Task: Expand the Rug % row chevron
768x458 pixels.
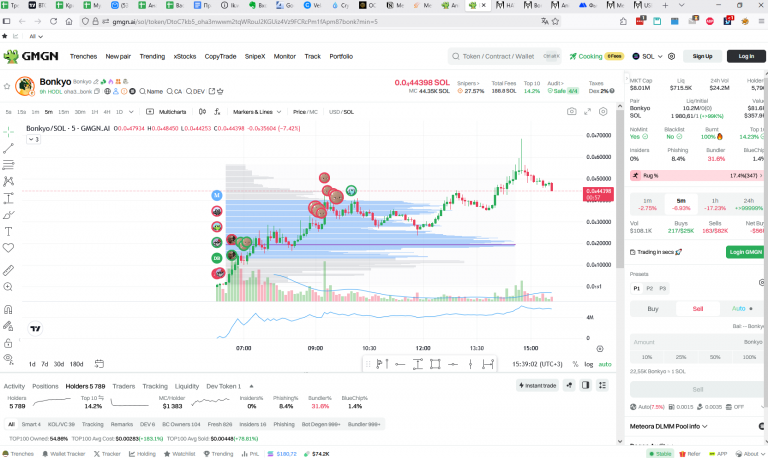Action: [761, 175]
